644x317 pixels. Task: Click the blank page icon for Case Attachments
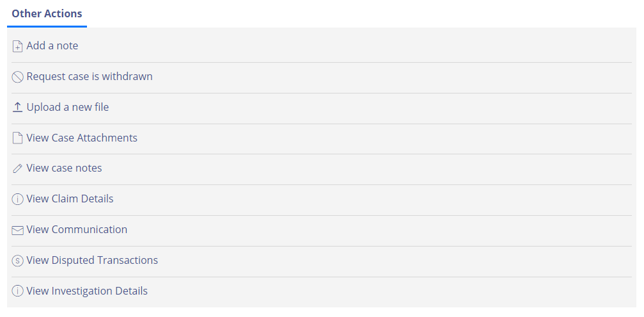coord(17,138)
